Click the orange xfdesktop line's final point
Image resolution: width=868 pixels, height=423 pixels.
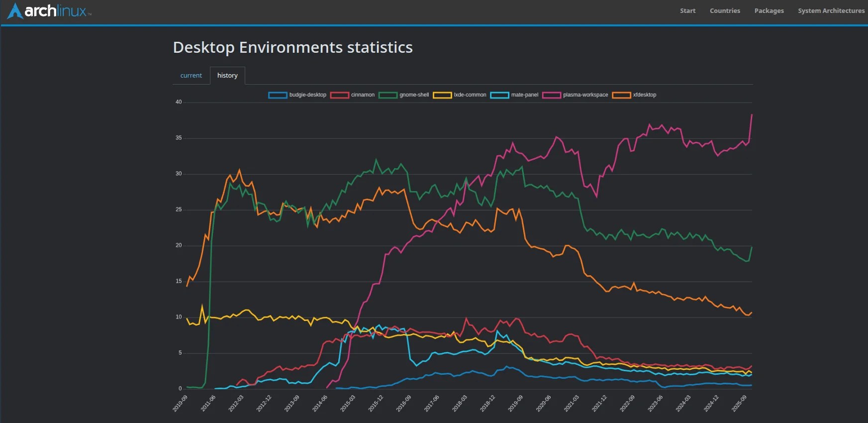[752, 313]
